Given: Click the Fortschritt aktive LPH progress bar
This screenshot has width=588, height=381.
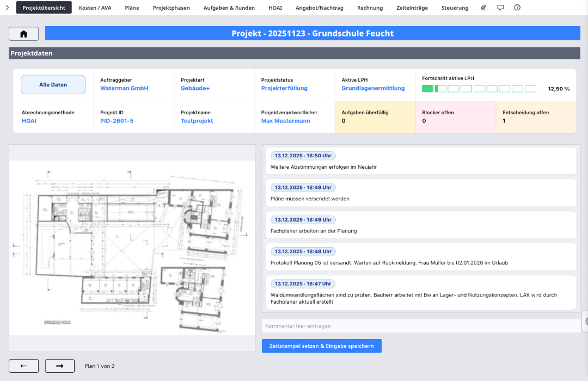Looking at the screenshot, I should (x=479, y=89).
